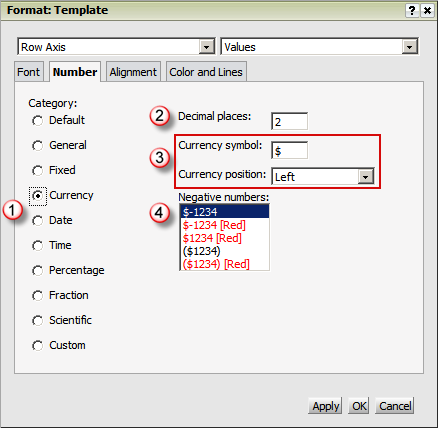This screenshot has width=438, height=428.
Task: Close the Format Template dialog
Action: [427, 11]
